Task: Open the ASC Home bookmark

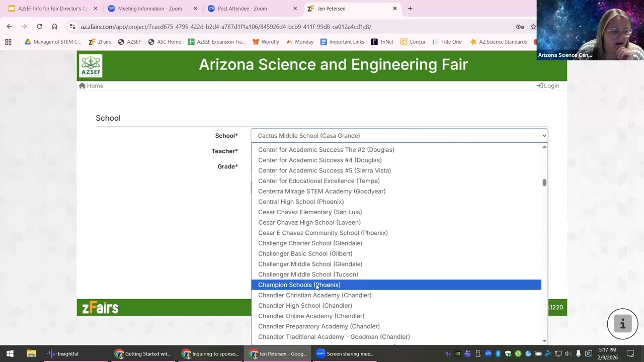Action: (x=165, y=42)
